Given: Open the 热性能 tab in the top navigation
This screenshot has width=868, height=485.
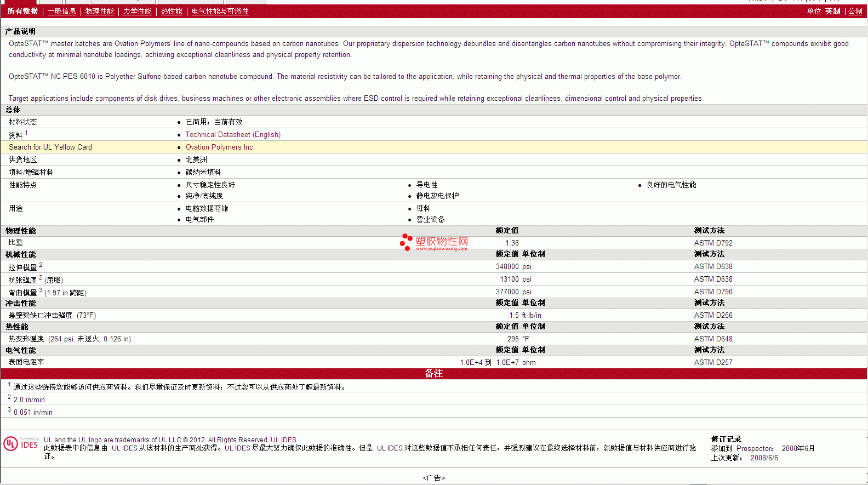Looking at the screenshot, I should tap(172, 11).
